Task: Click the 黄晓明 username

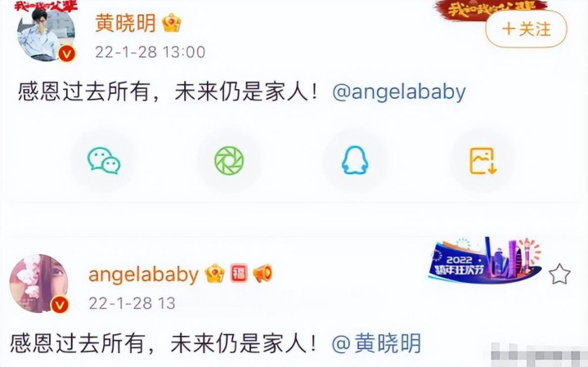Action: 125,23
